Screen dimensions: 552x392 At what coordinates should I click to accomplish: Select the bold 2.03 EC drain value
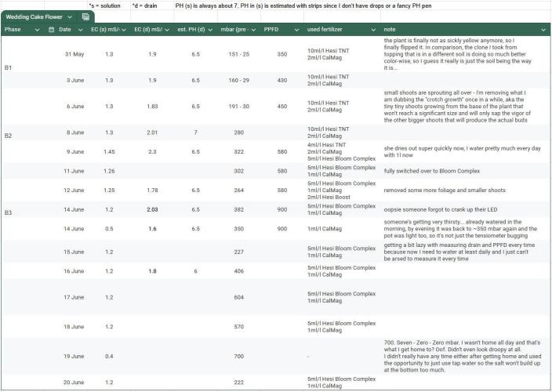click(x=152, y=210)
